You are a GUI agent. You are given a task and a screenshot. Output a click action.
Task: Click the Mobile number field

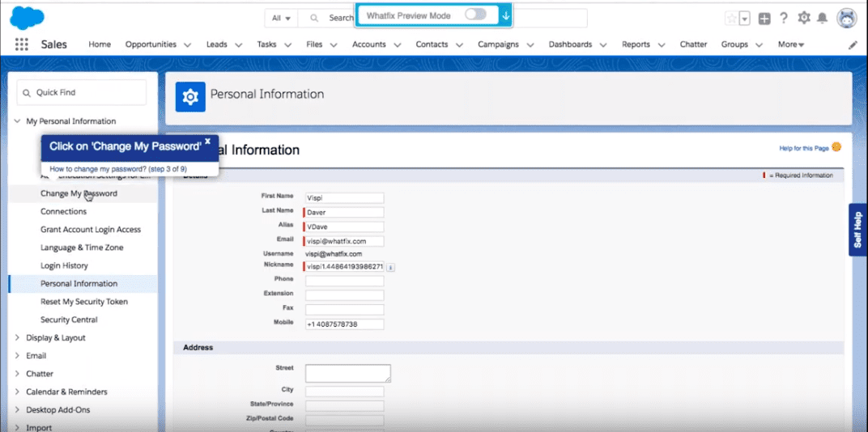(344, 324)
